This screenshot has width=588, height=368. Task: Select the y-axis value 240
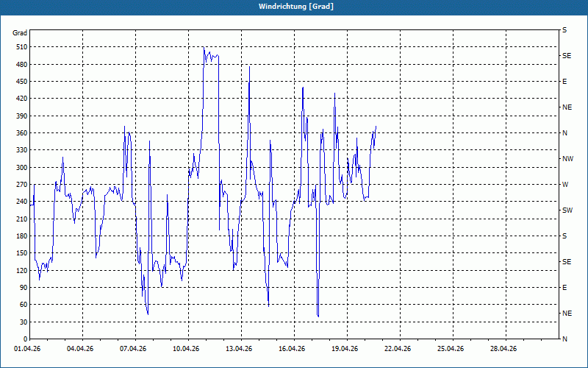pos(22,202)
